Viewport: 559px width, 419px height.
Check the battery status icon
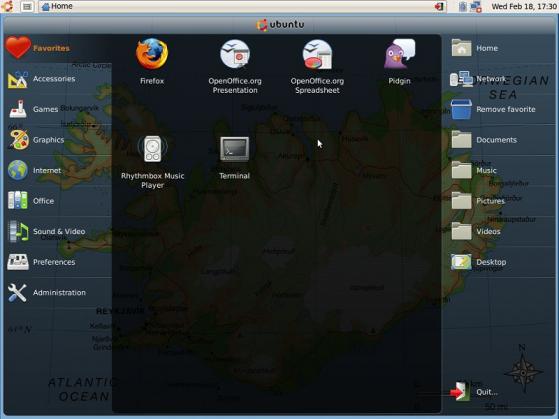[463, 6]
